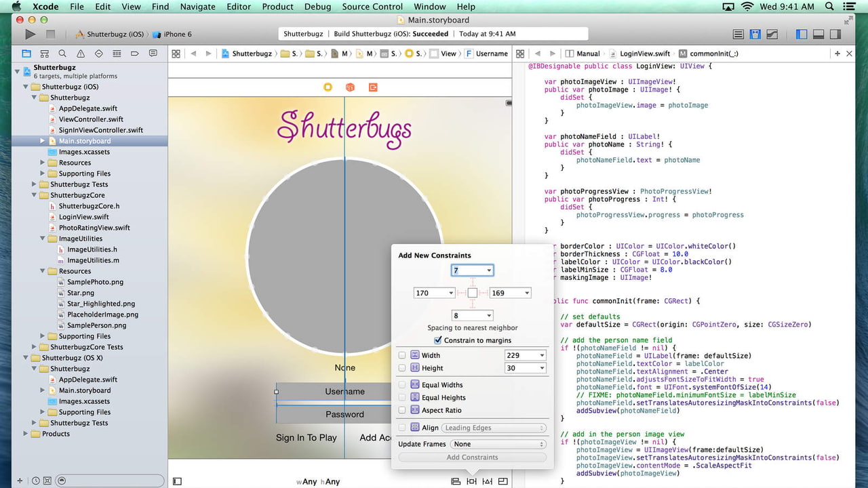Open the Breakpoint navigator icon
The height and width of the screenshot is (488, 868).
point(135,54)
